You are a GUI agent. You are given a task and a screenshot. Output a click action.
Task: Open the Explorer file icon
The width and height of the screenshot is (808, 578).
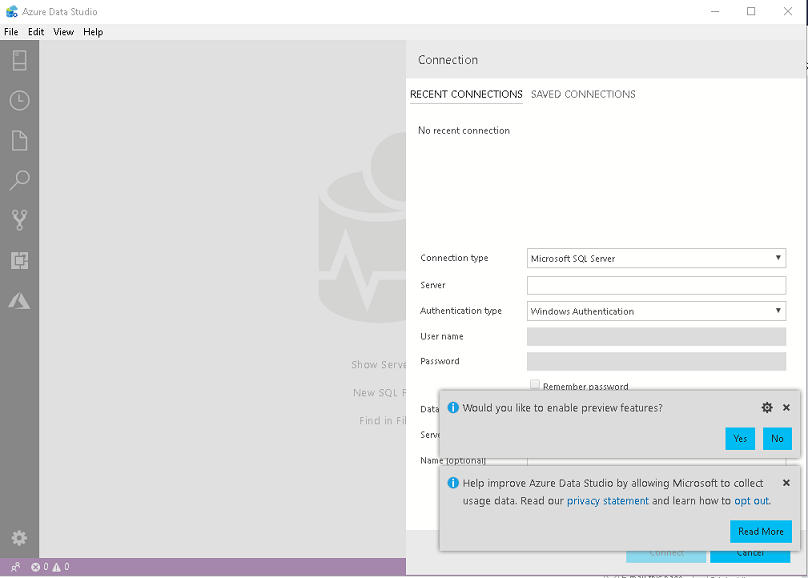[x=19, y=140]
